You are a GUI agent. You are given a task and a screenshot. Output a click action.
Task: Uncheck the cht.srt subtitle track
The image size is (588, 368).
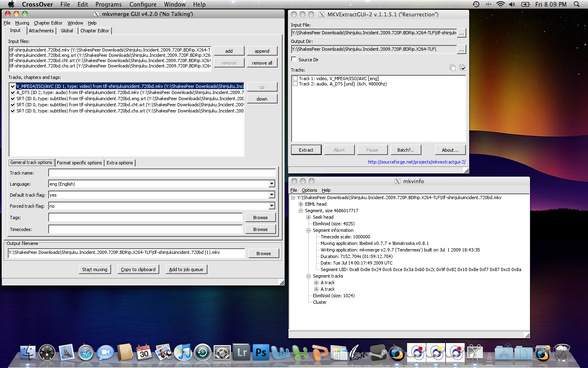(13, 105)
